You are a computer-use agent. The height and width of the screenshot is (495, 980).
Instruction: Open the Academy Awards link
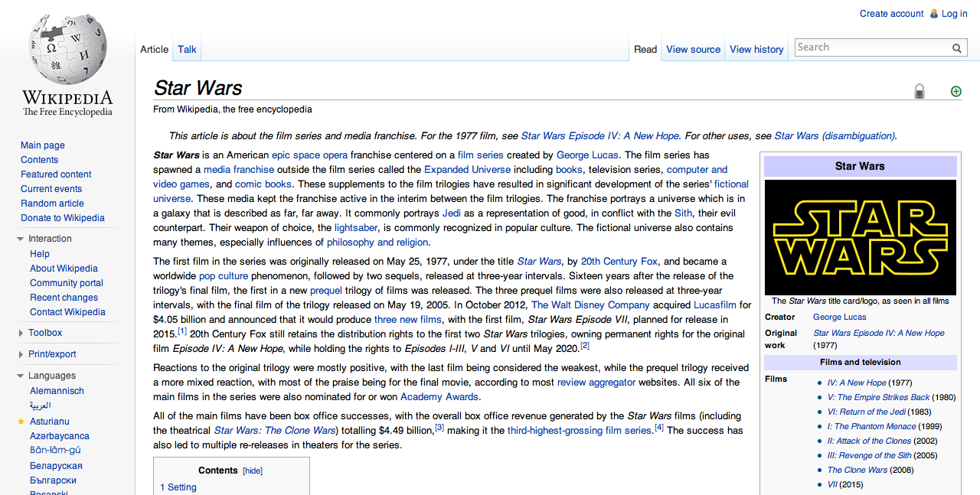[x=439, y=397]
